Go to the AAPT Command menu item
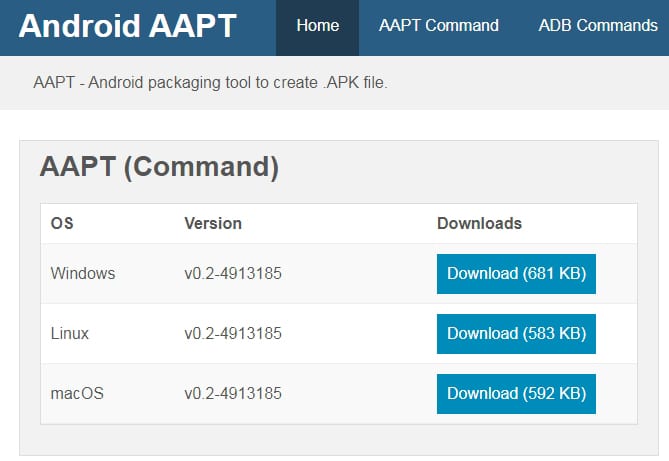Viewport: 669px width, 461px height. (x=438, y=26)
